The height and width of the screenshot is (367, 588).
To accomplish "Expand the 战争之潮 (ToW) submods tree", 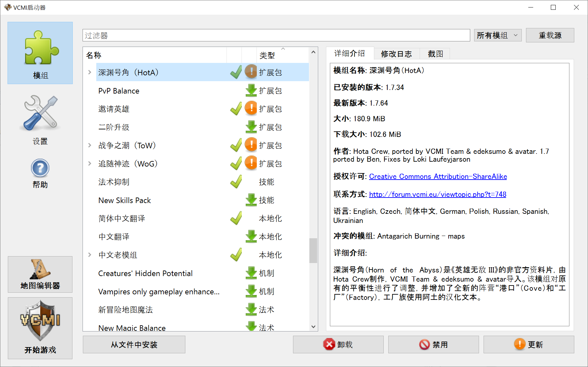I will pos(90,145).
